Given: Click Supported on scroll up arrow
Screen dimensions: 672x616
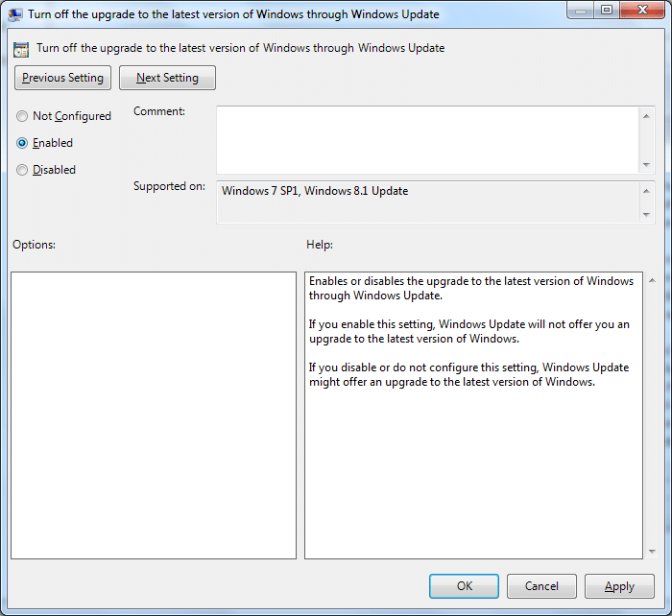Looking at the screenshot, I should 646,191.
